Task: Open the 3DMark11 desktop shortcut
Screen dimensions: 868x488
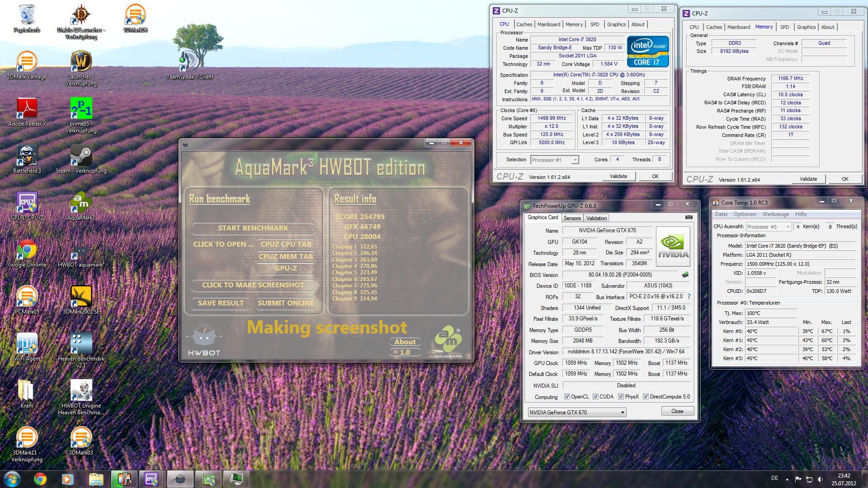Action: click(x=27, y=445)
